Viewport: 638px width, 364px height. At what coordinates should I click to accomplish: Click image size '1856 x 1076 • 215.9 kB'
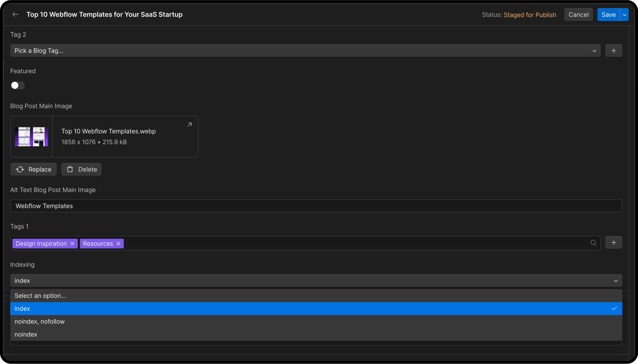[94, 142]
